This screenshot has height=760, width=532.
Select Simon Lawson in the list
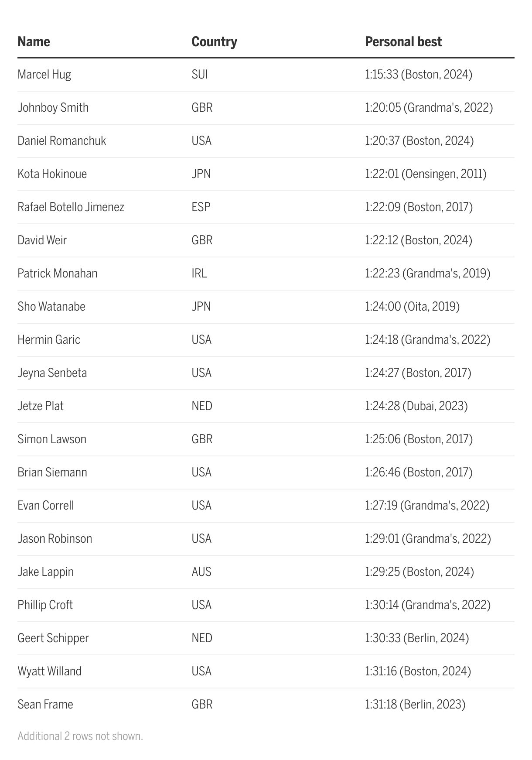[52, 439]
